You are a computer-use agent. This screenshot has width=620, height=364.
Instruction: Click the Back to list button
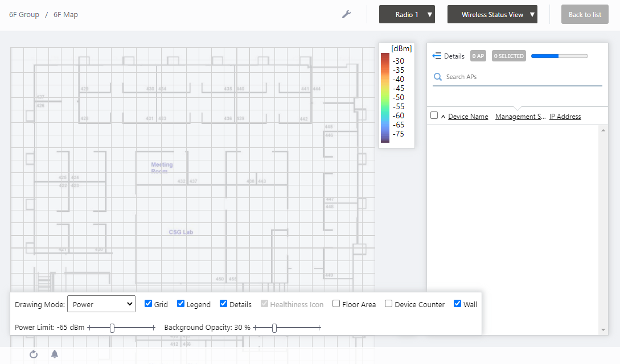585,15
